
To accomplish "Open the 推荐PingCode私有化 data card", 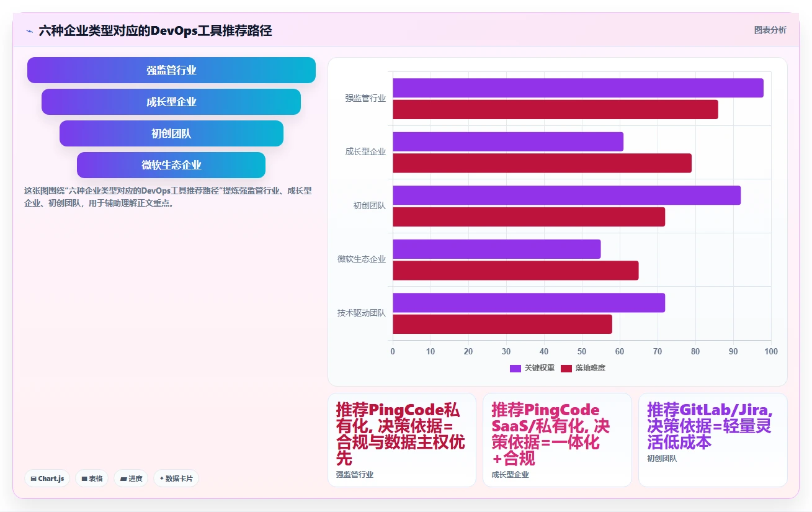I will click(402, 440).
